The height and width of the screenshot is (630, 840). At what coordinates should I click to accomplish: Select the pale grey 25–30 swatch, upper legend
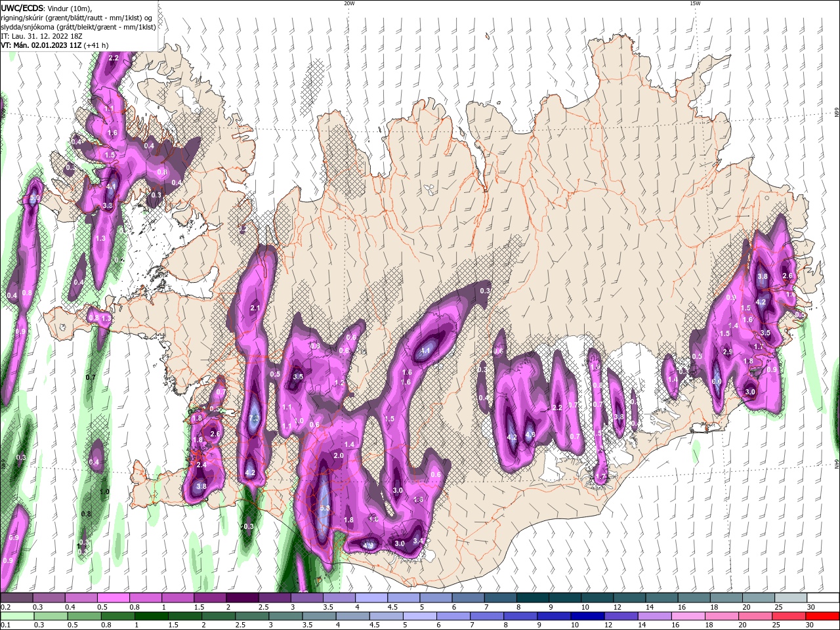[x=791, y=598]
